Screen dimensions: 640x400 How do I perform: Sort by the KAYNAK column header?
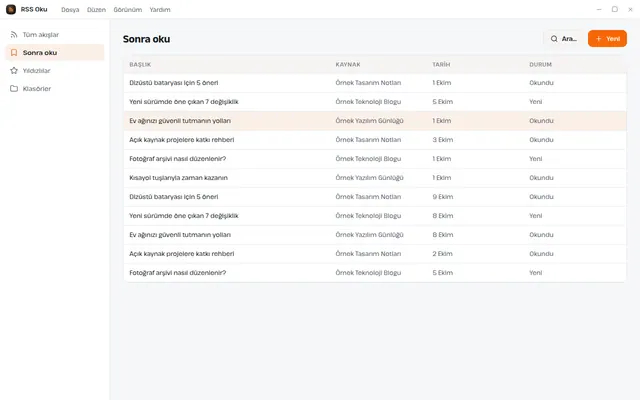(348, 64)
